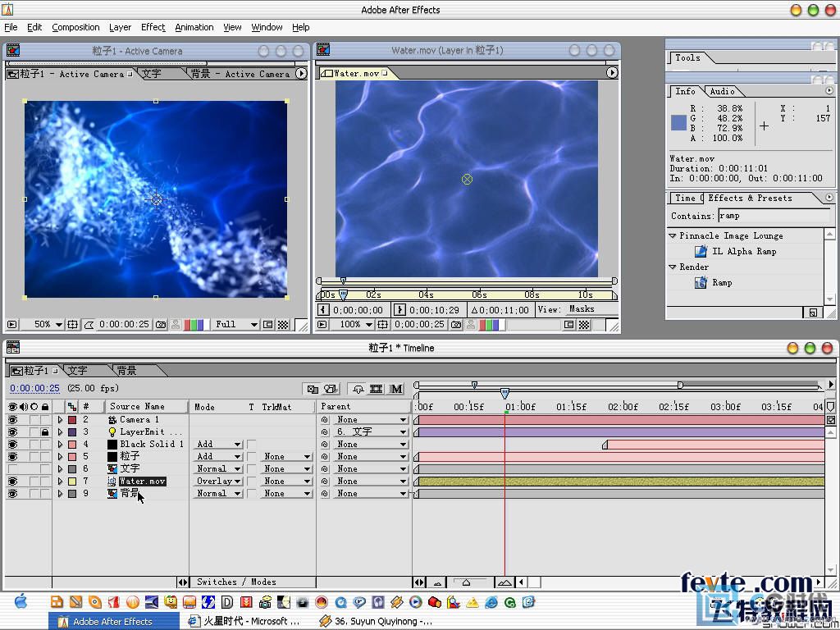Expand the Camera 1 layer properties
The width and height of the screenshot is (840, 630).
click(x=61, y=419)
